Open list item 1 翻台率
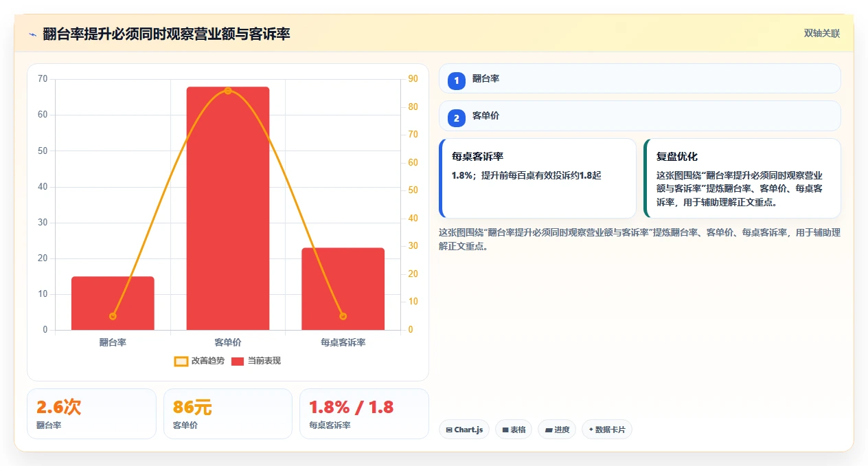 coord(640,78)
